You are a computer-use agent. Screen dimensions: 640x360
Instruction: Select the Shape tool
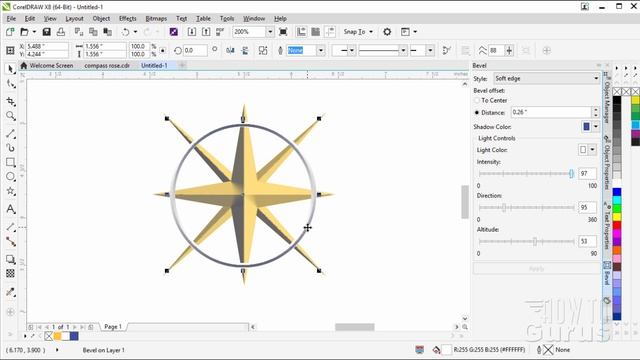pos(11,84)
